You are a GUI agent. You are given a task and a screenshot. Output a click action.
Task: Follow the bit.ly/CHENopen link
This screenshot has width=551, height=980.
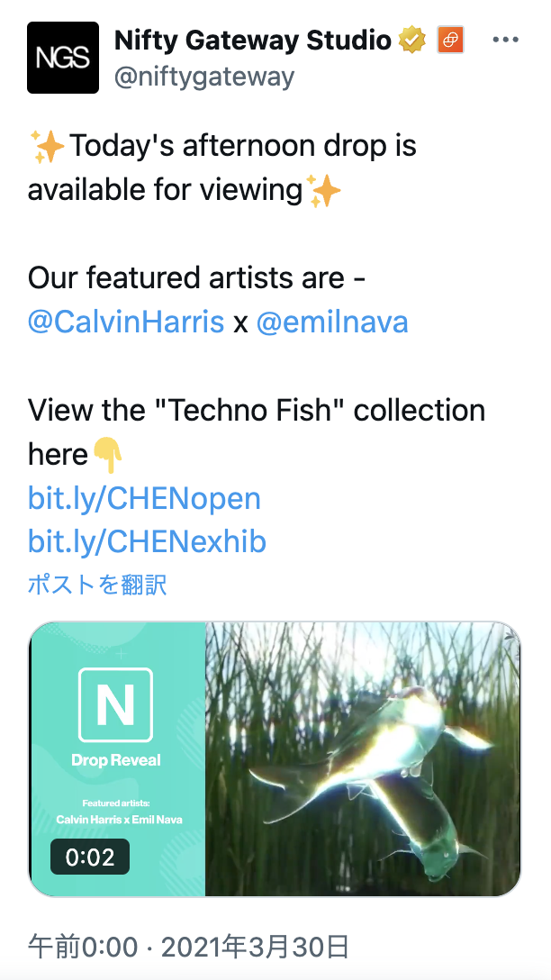click(x=144, y=498)
